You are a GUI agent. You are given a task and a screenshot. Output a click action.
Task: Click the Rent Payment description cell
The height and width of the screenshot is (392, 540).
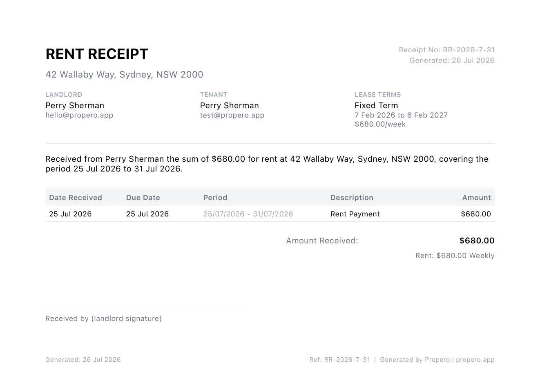(355, 214)
